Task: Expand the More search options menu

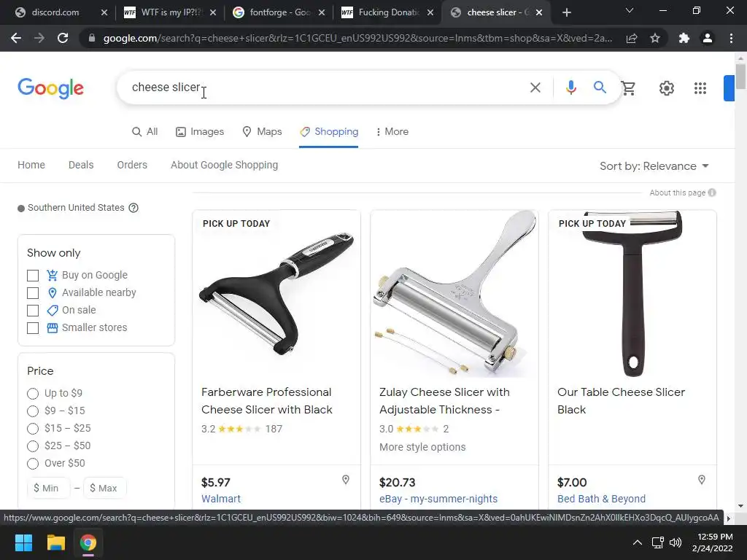Action: tap(392, 131)
